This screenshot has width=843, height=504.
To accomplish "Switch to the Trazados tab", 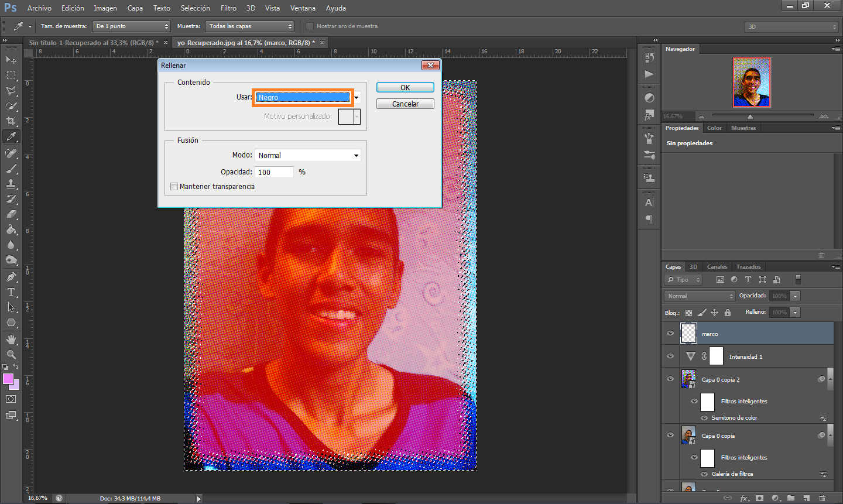I will click(x=749, y=267).
